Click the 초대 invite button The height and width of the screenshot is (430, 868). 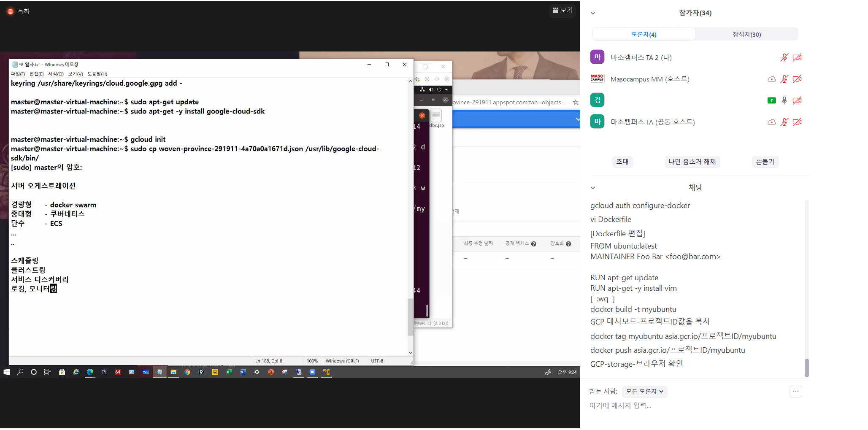click(x=622, y=162)
